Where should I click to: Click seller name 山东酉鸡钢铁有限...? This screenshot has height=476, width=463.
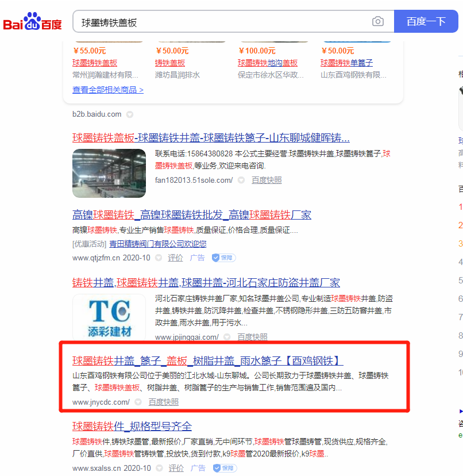click(353, 75)
